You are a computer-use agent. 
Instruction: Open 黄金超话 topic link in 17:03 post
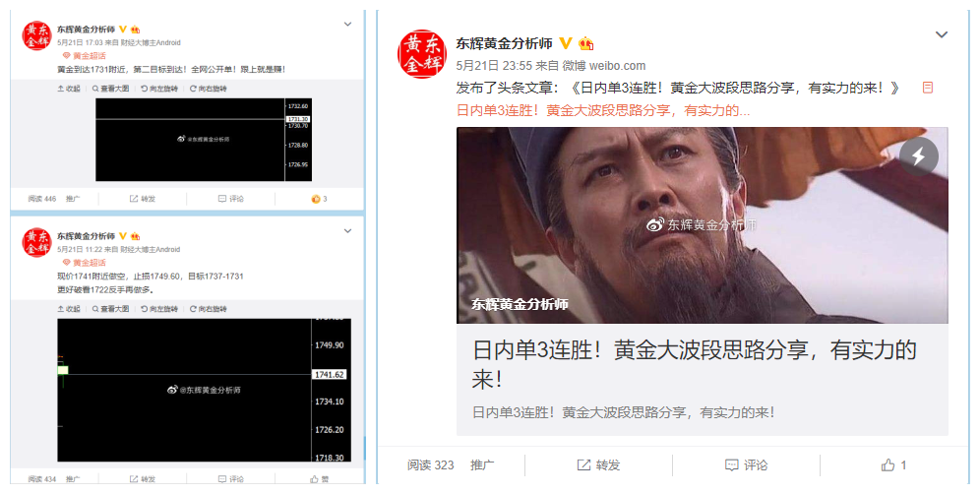pos(85,56)
